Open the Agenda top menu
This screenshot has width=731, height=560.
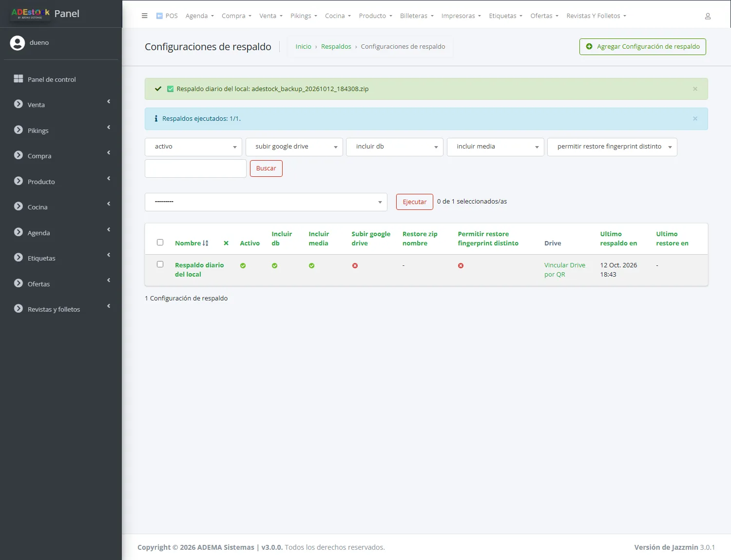click(x=200, y=16)
